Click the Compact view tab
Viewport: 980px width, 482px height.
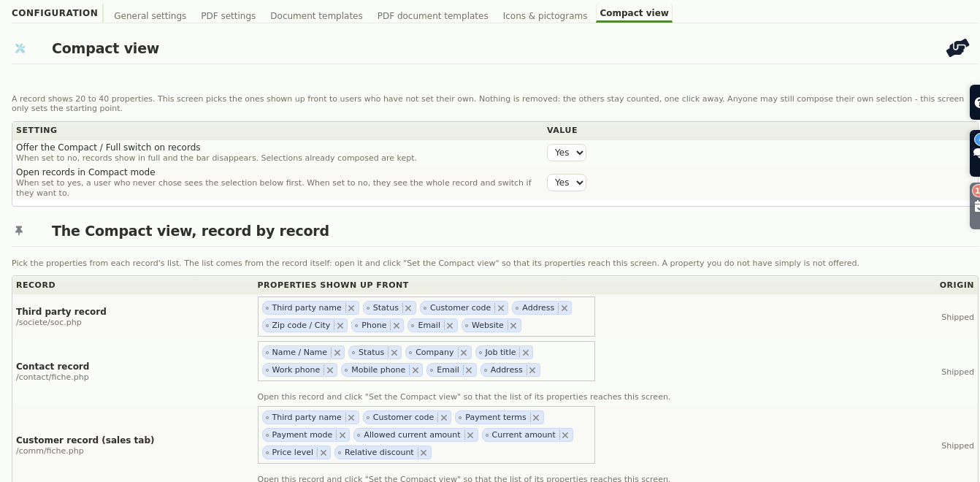tap(634, 13)
